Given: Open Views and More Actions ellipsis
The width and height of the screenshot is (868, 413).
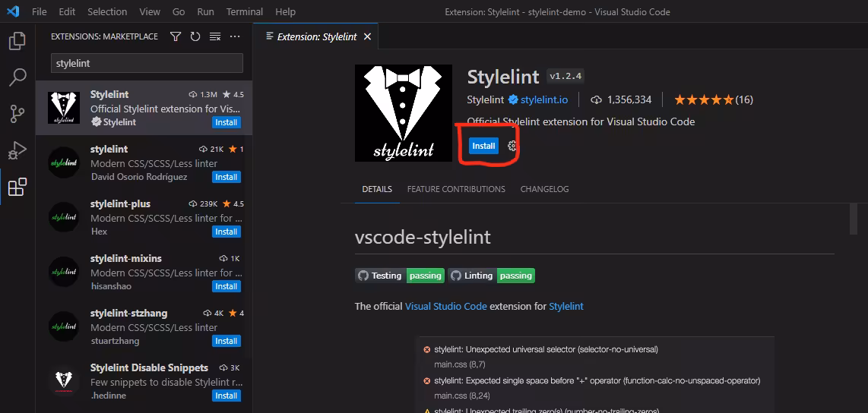Looking at the screenshot, I should [x=235, y=36].
